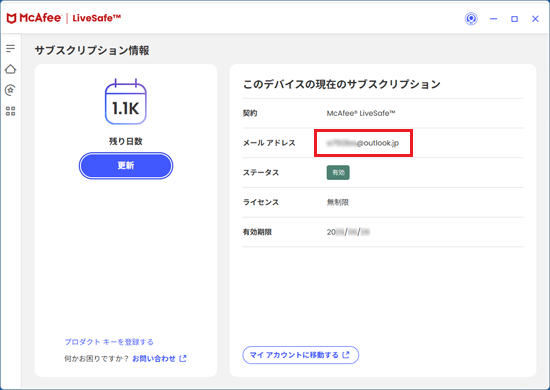Open the apps grid icon in the sidebar
Viewport: 550px width, 390px height.
(11, 111)
